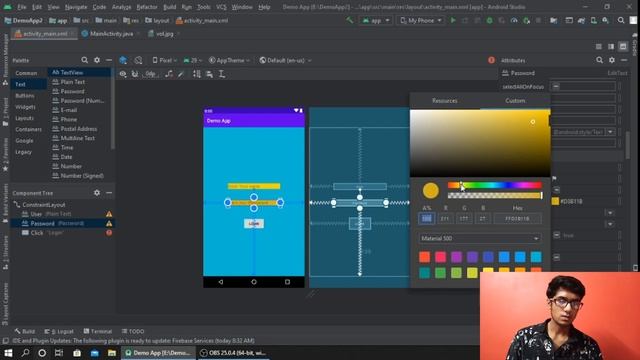Click the hue slider in color picker

point(495,185)
